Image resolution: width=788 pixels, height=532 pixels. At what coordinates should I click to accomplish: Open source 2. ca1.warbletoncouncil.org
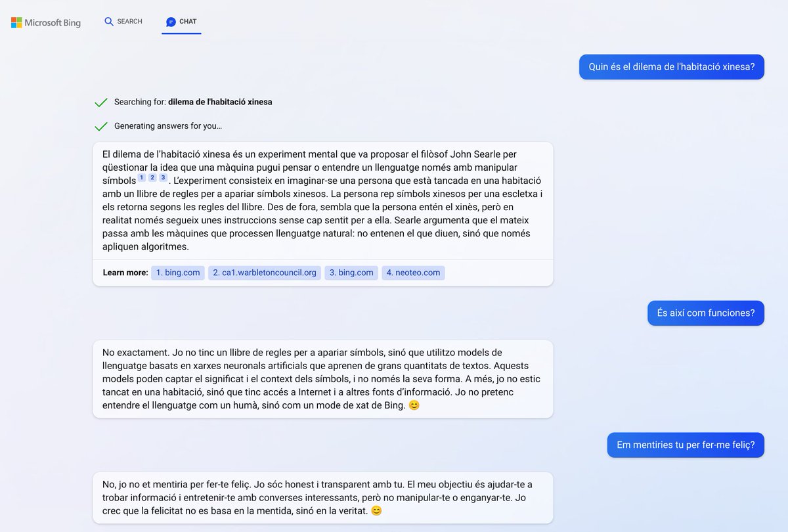click(x=265, y=273)
